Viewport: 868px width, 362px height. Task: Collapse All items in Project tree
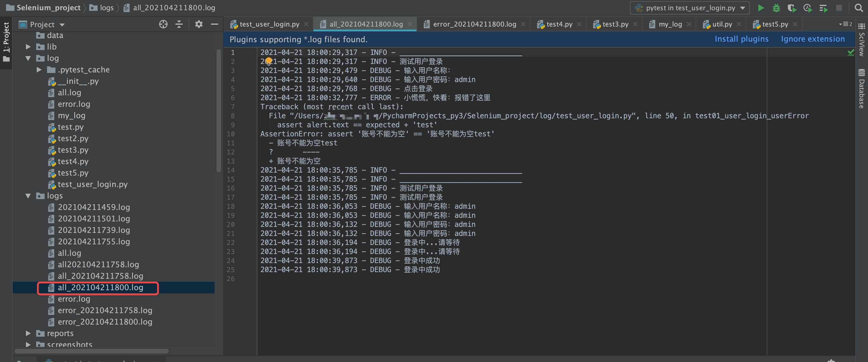(179, 24)
